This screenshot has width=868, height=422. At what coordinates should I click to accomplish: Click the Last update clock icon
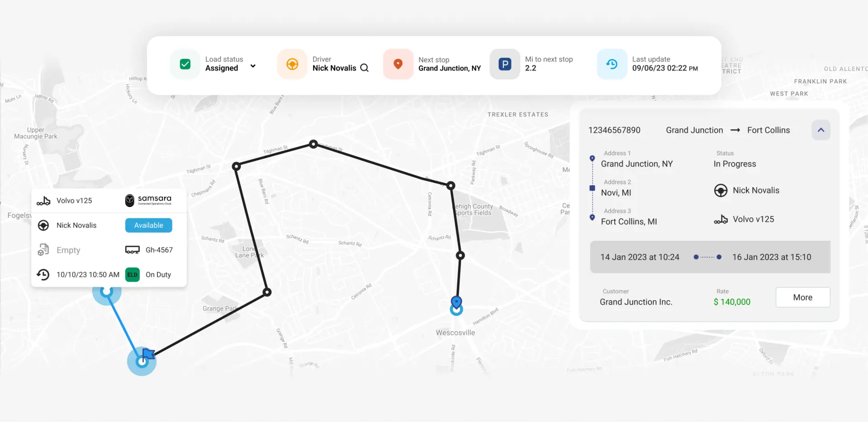coord(612,64)
